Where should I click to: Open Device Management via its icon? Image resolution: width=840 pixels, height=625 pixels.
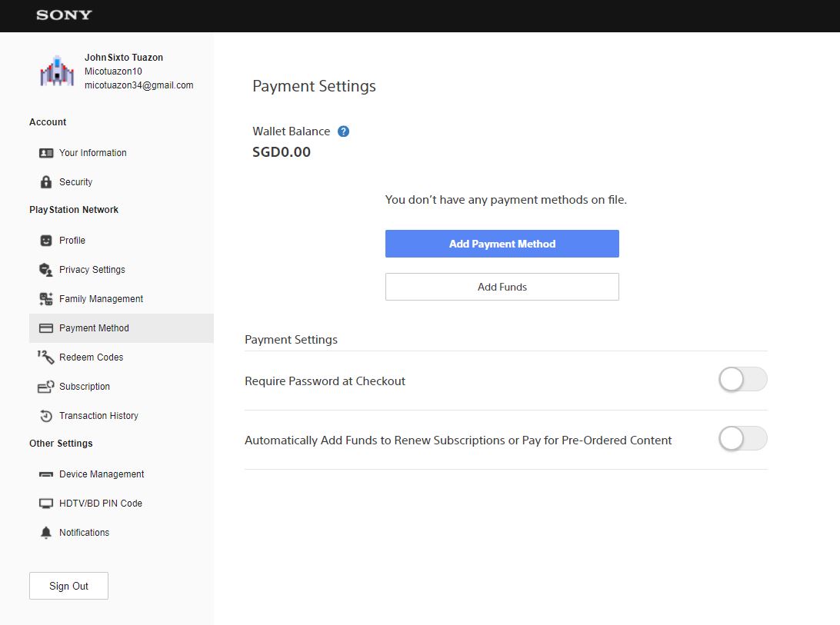click(x=46, y=474)
